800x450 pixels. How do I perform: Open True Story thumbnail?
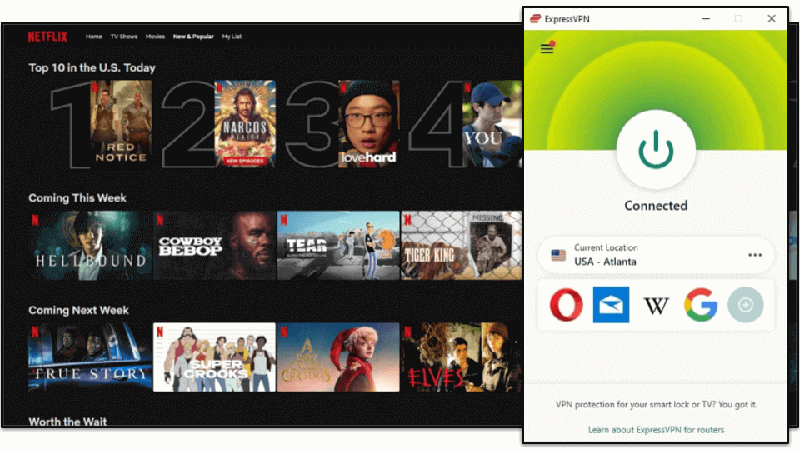coord(90,357)
